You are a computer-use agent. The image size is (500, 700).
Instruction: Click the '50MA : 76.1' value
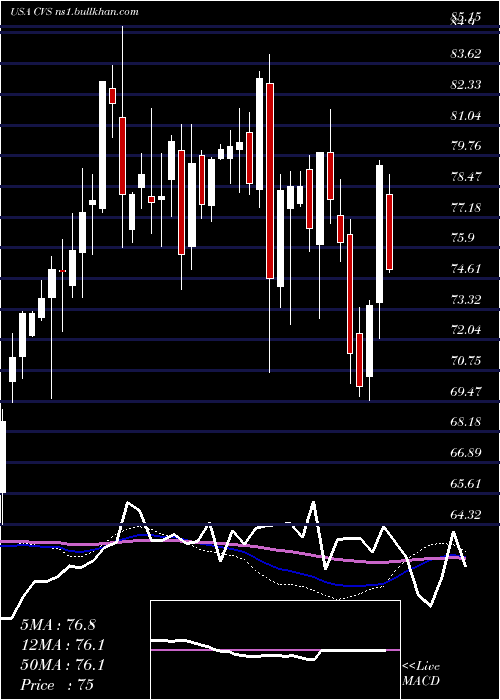tap(62, 665)
